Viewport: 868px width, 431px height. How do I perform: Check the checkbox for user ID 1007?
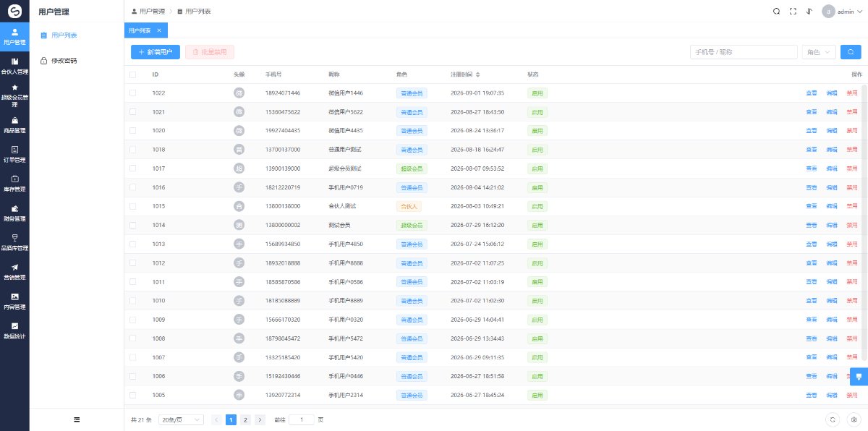tap(132, 357)
